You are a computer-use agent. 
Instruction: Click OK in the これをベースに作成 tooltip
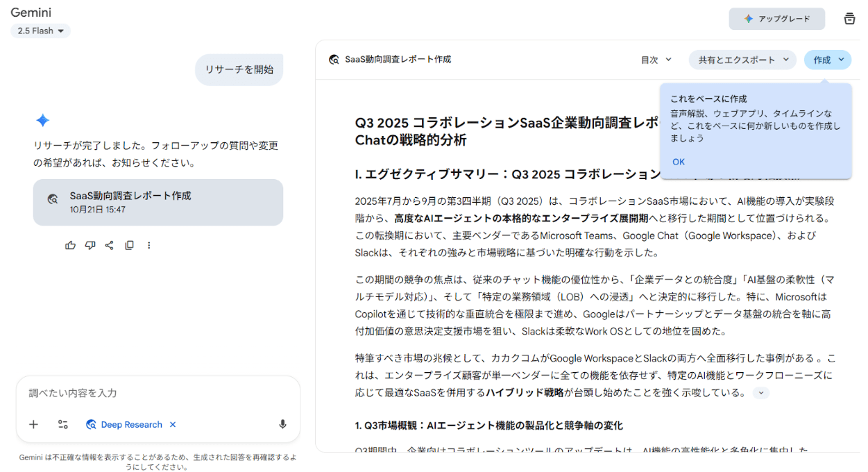[x=679, y=162]
